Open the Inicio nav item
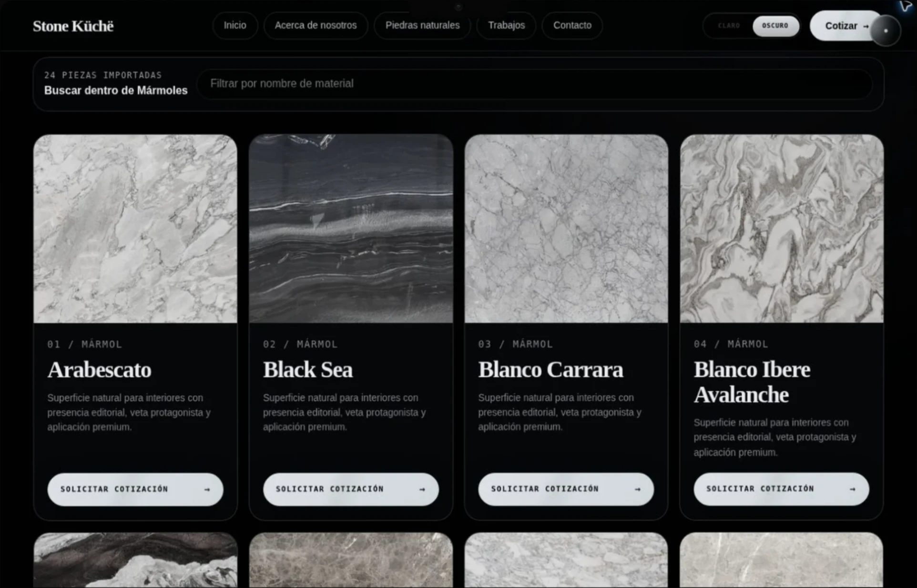 (x=235, y=25)
